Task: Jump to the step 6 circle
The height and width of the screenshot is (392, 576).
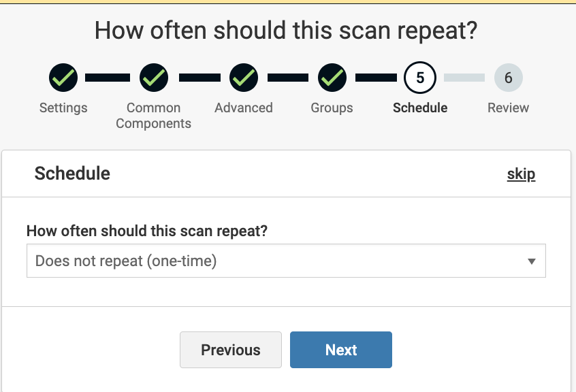Action: [509, 78]
